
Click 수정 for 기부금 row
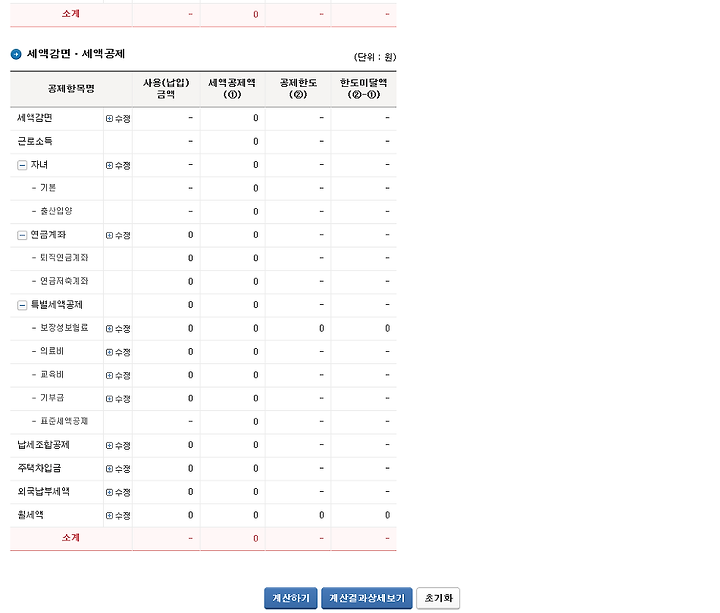[x=118, y=399]
